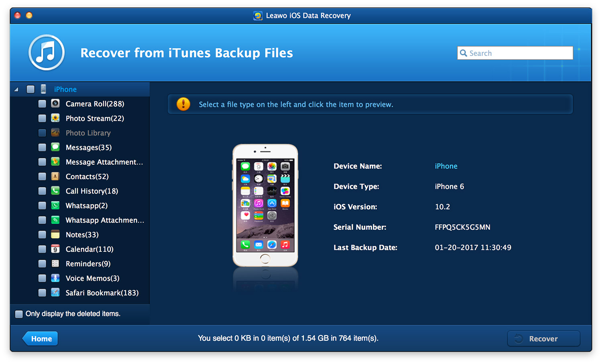Click the magnifier icon in the search box

point(464,53)
